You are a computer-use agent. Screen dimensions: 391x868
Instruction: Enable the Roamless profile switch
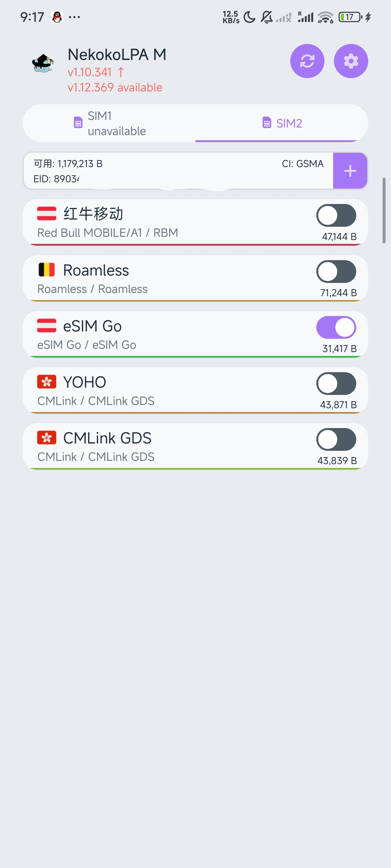336,271
